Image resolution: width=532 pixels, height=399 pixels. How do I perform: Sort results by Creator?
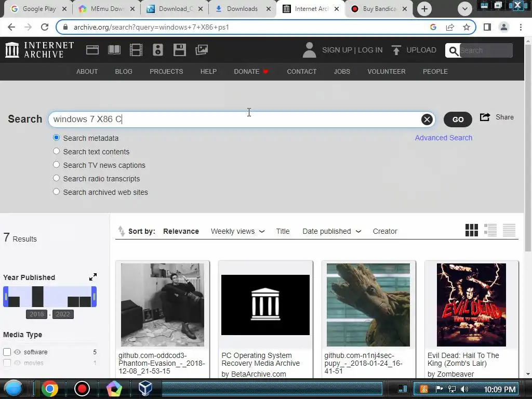coord(385,231)
